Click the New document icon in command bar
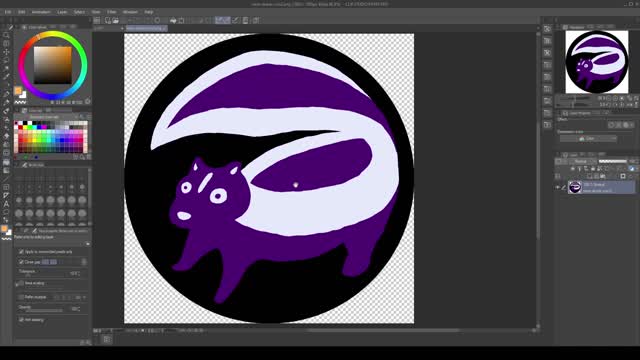Screen dimensions: 640x360 point(108,20)
